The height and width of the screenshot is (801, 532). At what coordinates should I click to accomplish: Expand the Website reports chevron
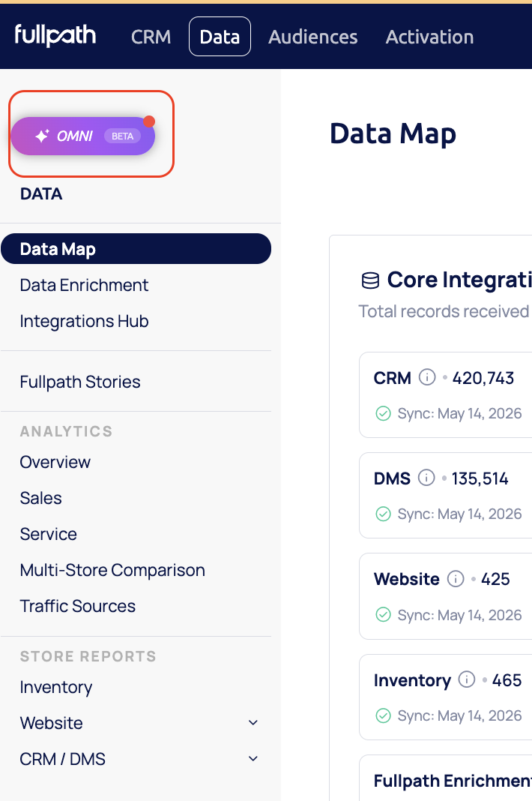(x=253, y=723)
